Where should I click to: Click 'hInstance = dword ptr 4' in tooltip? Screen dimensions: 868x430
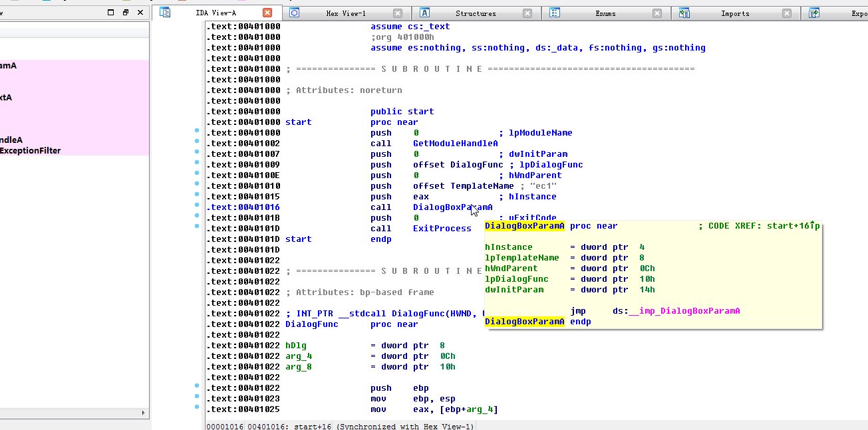pyautogui.click(x=565, y=247)
